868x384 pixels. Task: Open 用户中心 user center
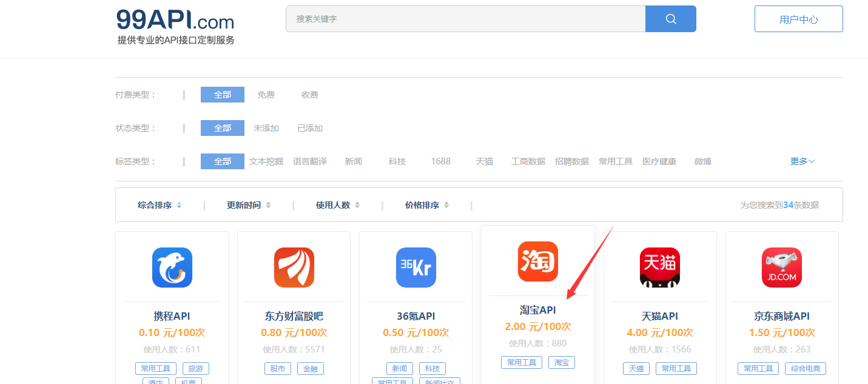click(x=799, y=19)
